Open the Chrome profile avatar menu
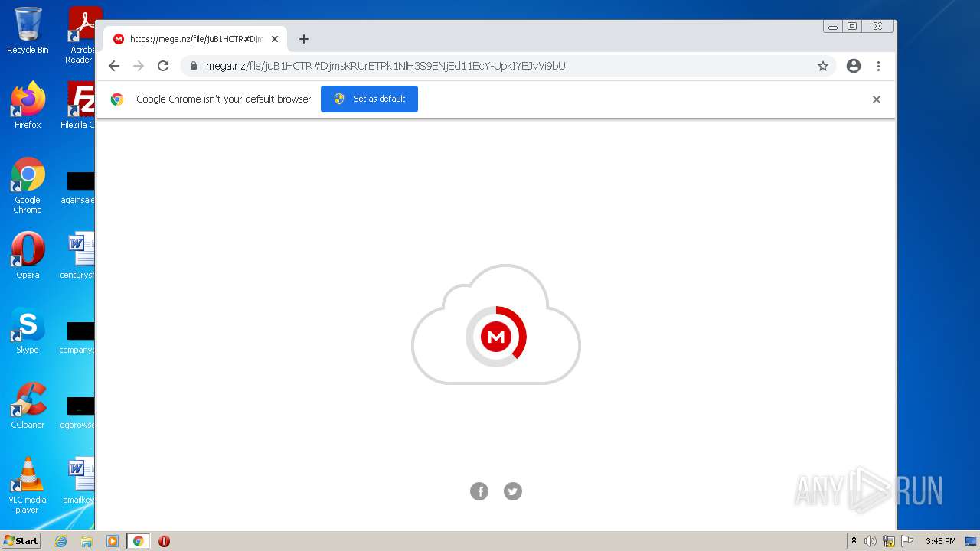The height and width of the screenshot is (551, 980). (854, 66)
